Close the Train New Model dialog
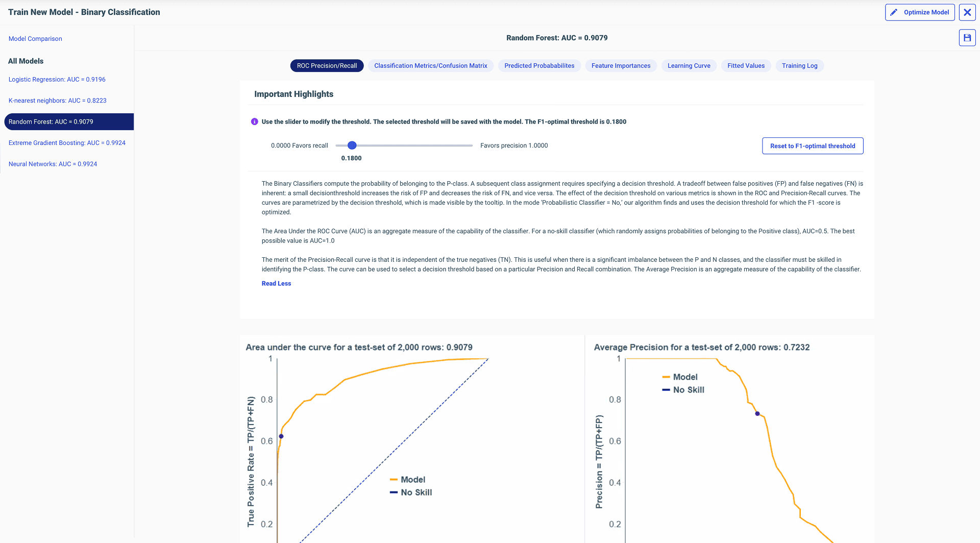Image resolution: width=980 pixels, height=543 pixels. (x=967, y=12)
